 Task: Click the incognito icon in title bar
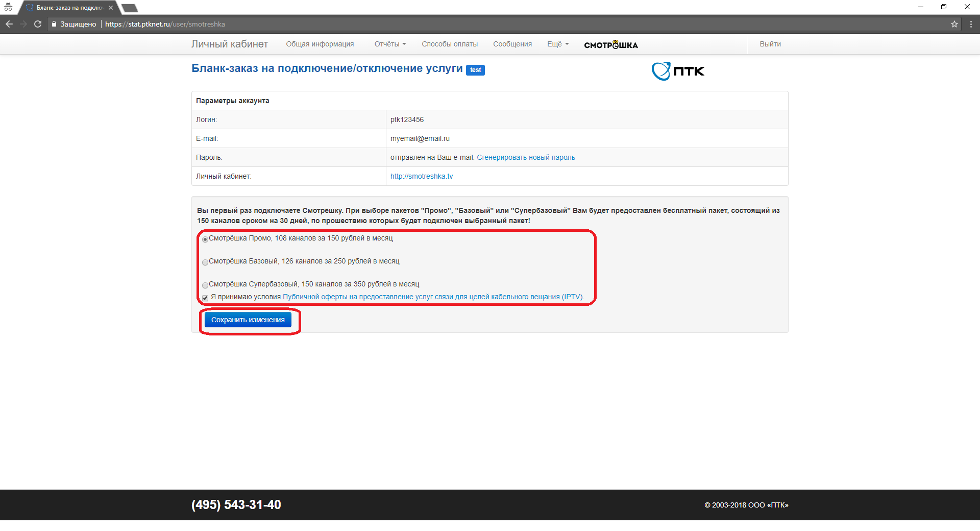click(x=8, y=7)
